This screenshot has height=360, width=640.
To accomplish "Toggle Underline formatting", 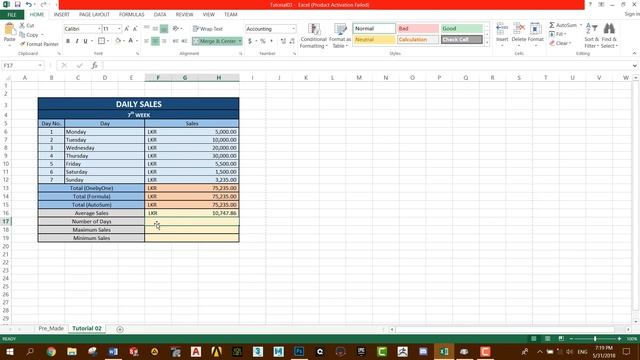I will (x=85, y=41).
